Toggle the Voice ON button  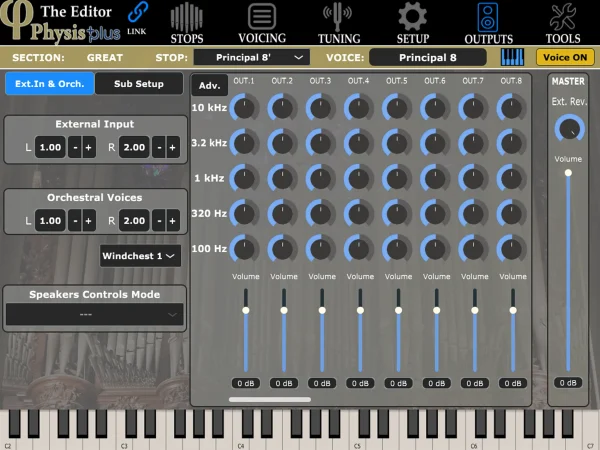click(564, 58)
